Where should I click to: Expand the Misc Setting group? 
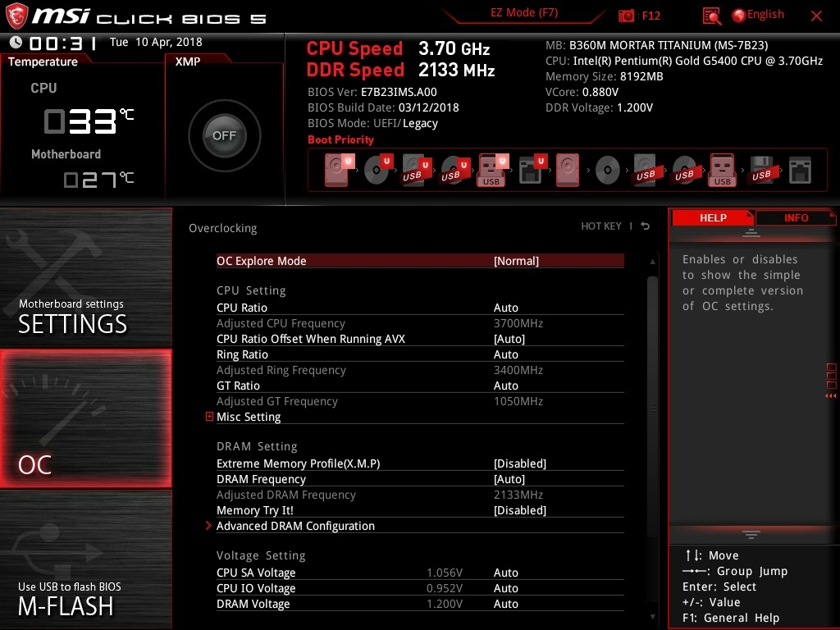[x=209, y=416]
